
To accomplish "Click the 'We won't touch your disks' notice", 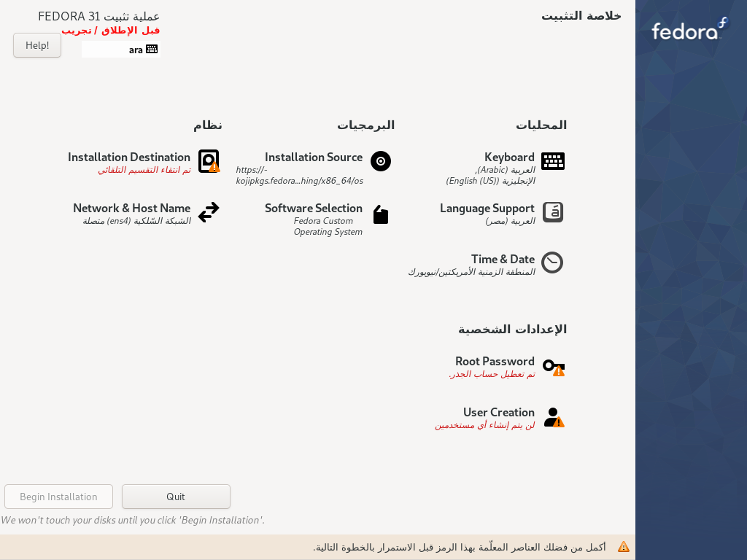I will tap(133, 520).
